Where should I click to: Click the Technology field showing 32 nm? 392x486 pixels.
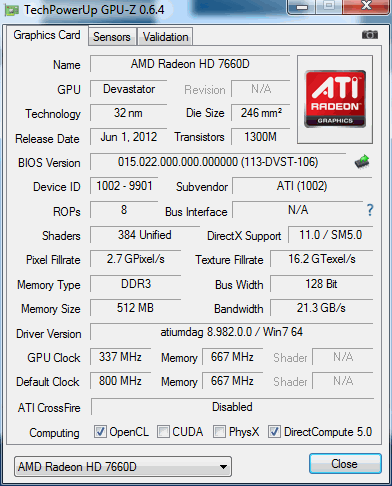(x=129, y=113)
